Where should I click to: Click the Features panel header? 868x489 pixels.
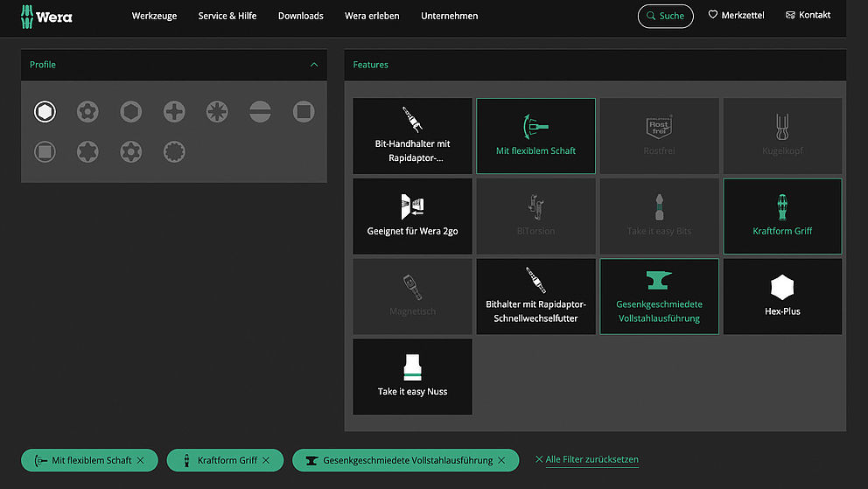[x=595, y=65]
